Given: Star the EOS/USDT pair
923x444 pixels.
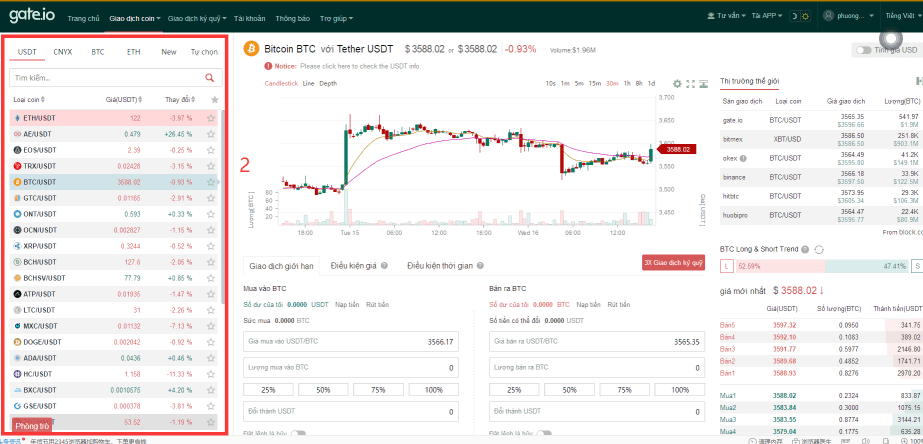Looking at the screenshot, I should click(211, 150).
